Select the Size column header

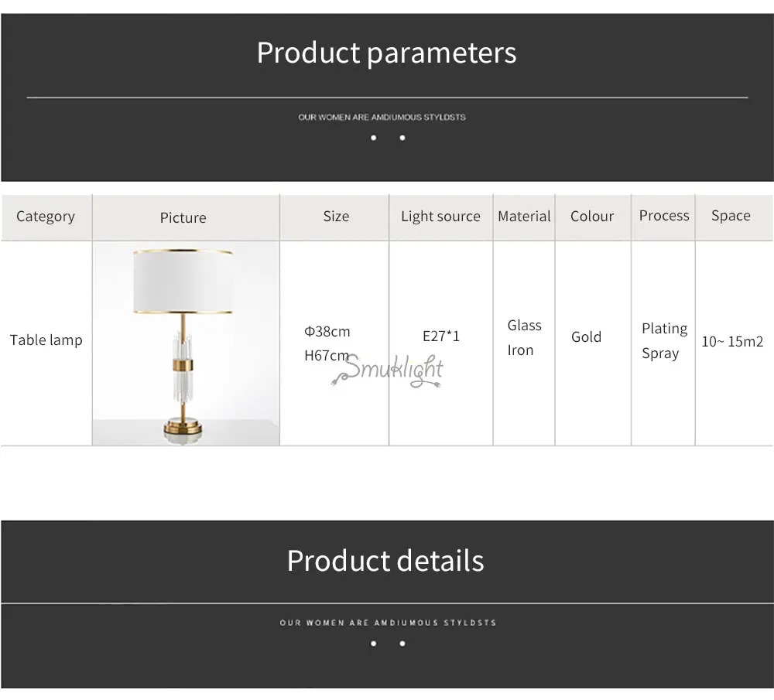point(336,216)
